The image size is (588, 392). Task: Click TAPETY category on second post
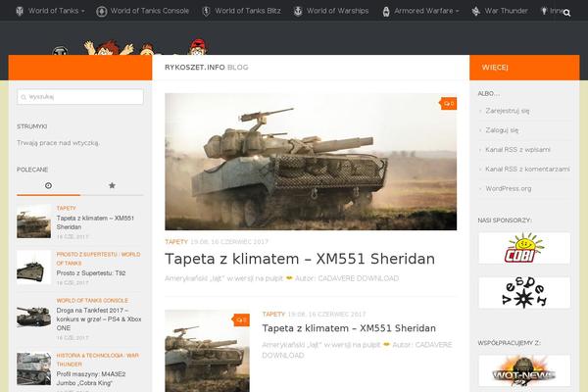coord(273,315)
